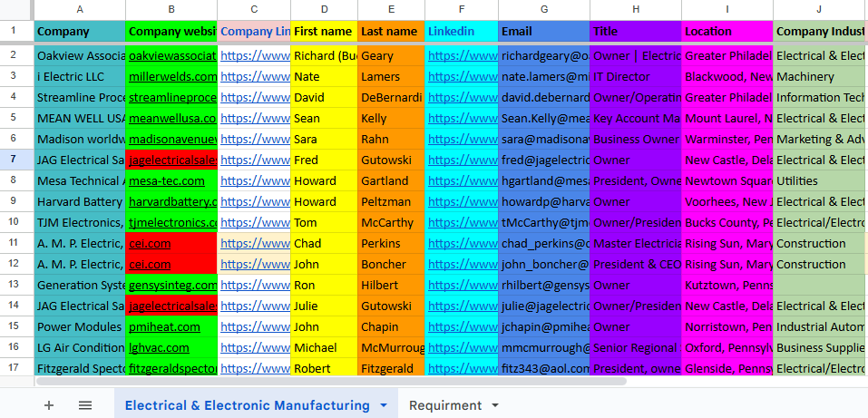Select all cells using the corner box
The height and width of the screenshot is (418, 868).
tap(16, 10)
